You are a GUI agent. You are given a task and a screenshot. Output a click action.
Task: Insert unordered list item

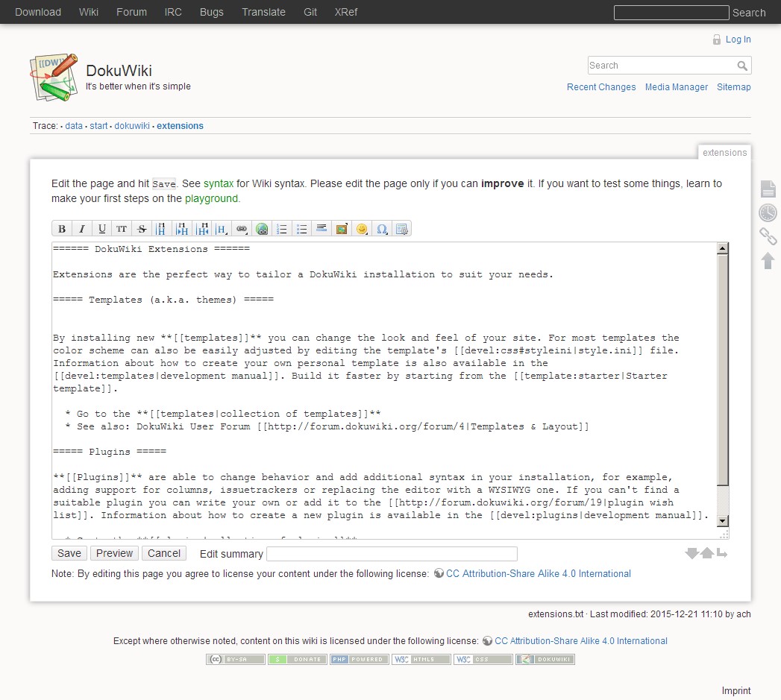[x=301, y=229]
